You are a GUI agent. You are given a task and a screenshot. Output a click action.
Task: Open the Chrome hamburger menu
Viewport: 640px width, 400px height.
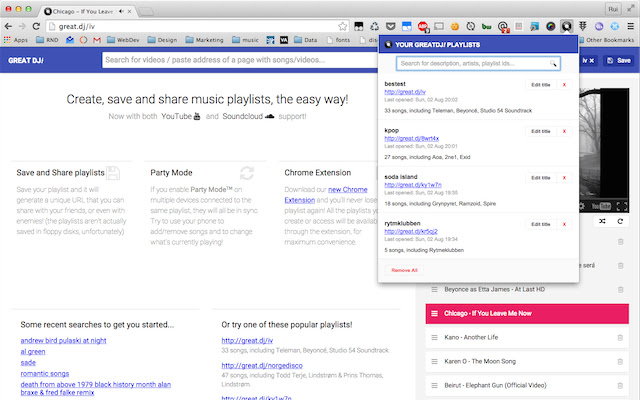[631, 27]
